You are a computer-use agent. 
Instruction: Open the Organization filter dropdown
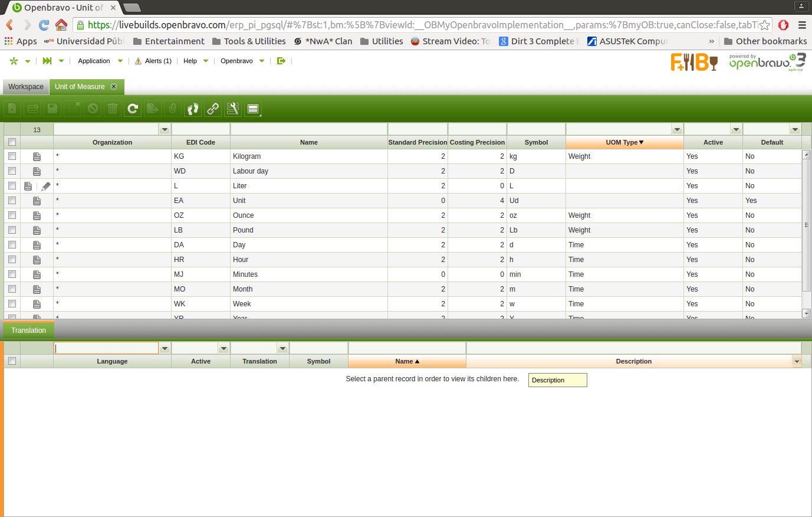point(165,129)
